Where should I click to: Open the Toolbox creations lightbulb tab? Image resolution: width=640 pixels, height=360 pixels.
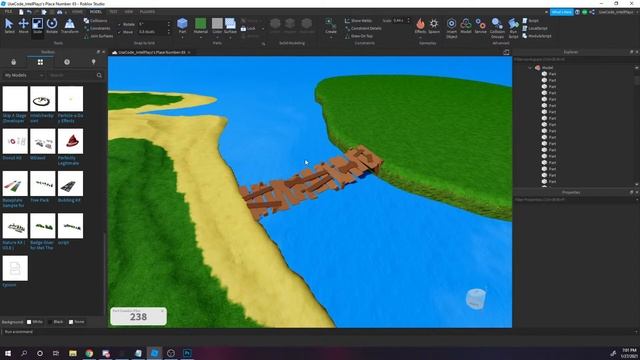tap(93, 62)
